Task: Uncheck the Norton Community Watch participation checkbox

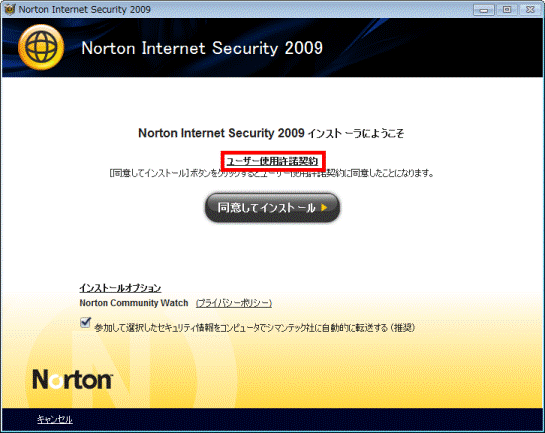Action: pyautogui.click(x=85, y=322)
